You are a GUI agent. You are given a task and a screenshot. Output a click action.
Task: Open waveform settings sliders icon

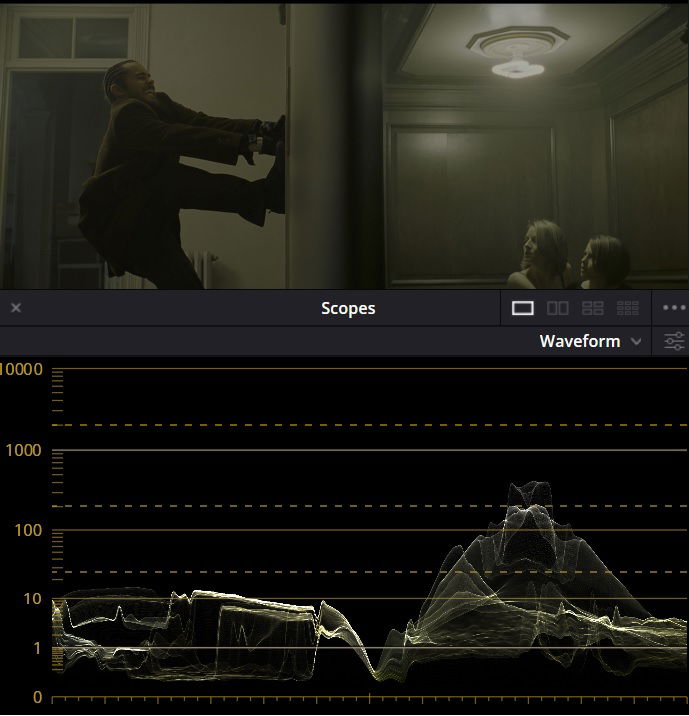click(x=674, y=341)
